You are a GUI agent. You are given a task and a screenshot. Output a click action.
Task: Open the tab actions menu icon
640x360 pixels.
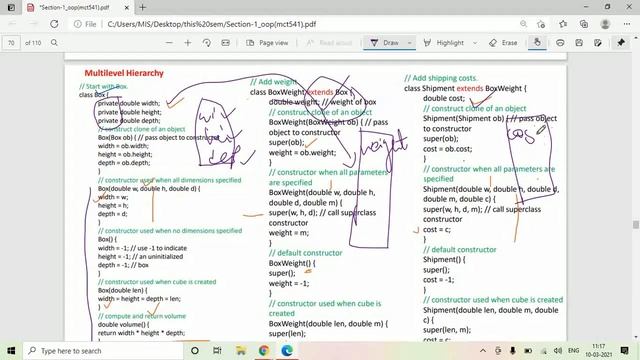click(11, 7)
